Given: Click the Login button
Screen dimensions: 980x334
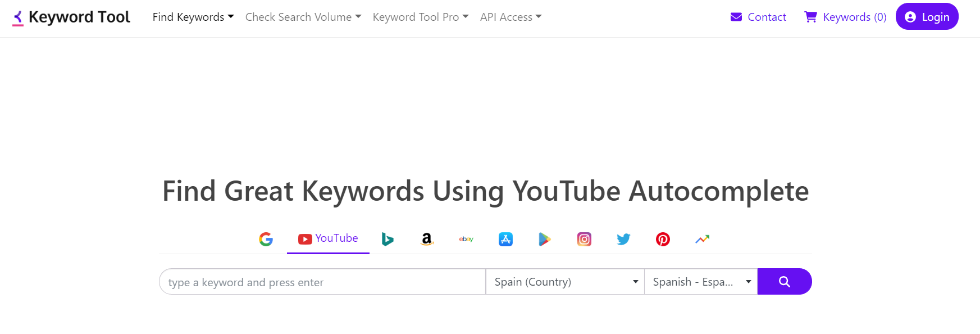Looking at the screenshot, I should (x=927, y=17).
